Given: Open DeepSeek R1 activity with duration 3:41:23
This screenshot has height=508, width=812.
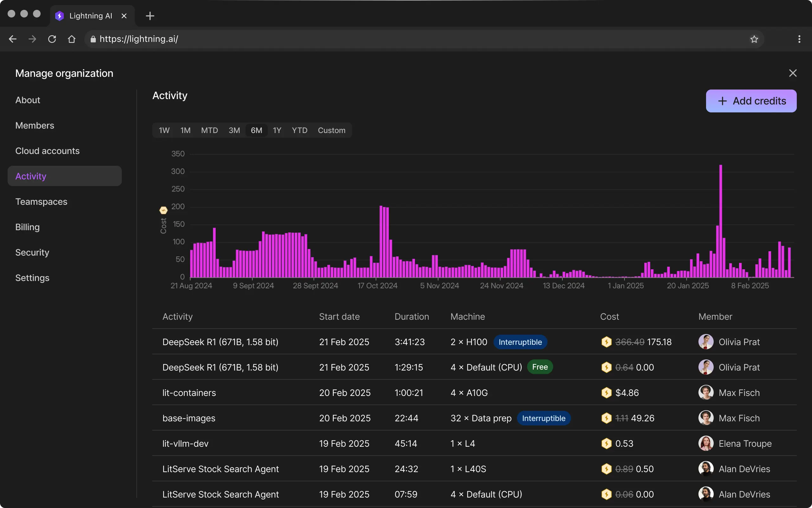Looking at the screenshot, I should tap(220, 342).
